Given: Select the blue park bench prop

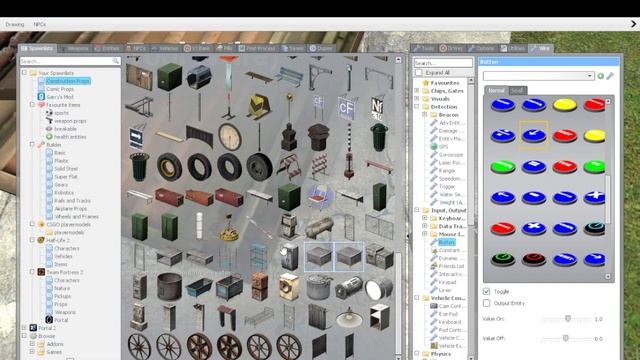Looking at the screenshot, I should (289, 77).
